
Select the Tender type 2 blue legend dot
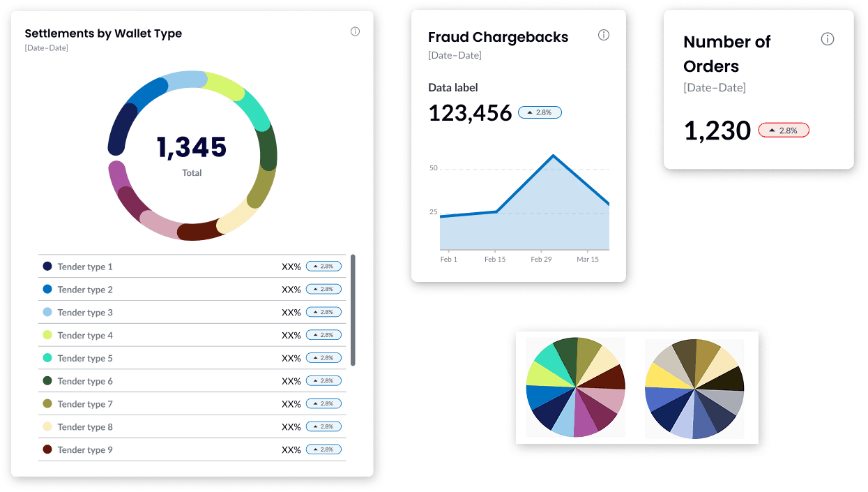47,289
